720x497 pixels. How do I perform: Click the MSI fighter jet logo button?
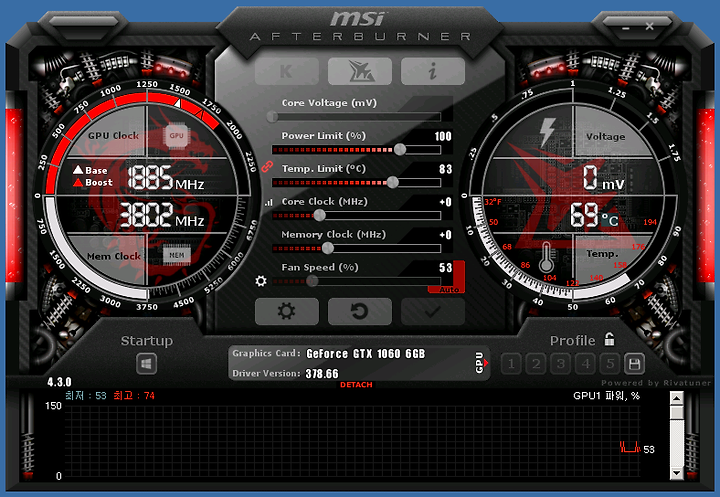coord(360,71)
